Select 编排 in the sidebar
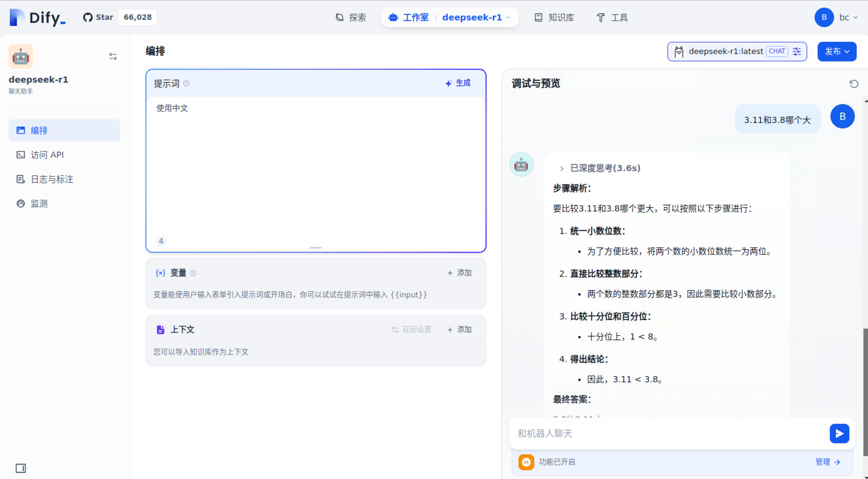This screenshot has height=479, width=868. tap(64, 130)
